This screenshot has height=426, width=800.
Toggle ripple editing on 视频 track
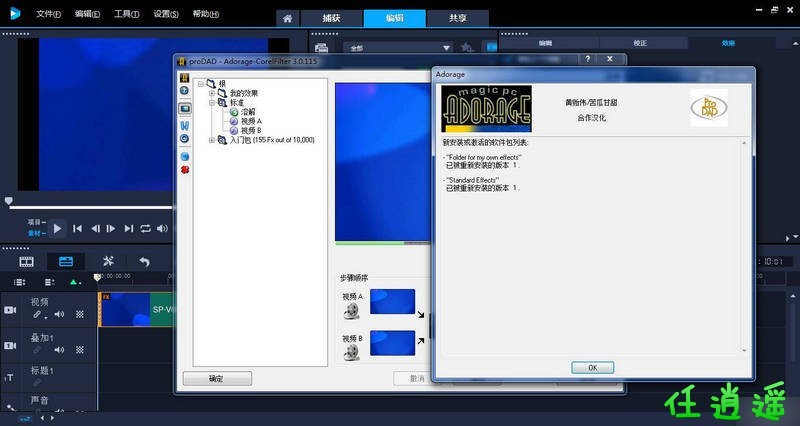coord(38,314)
